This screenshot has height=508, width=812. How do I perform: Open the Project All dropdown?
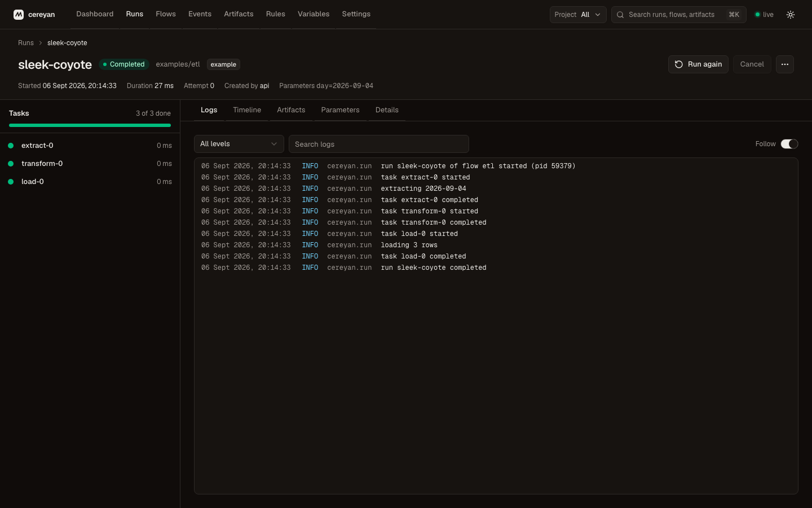(x=578, y=15)
